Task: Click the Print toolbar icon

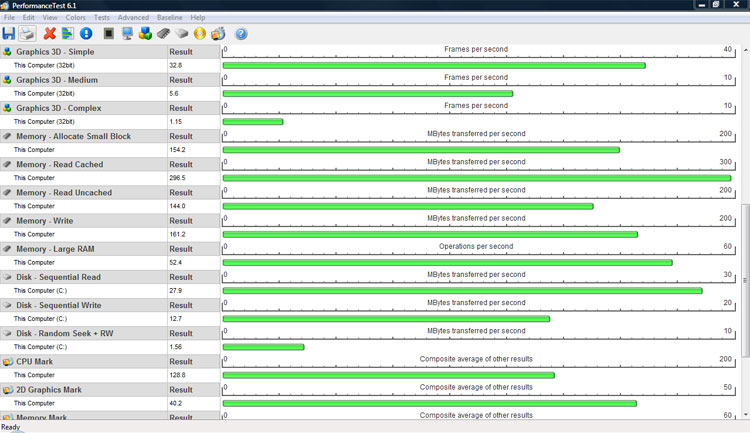Action: click(x=27, y=33)
